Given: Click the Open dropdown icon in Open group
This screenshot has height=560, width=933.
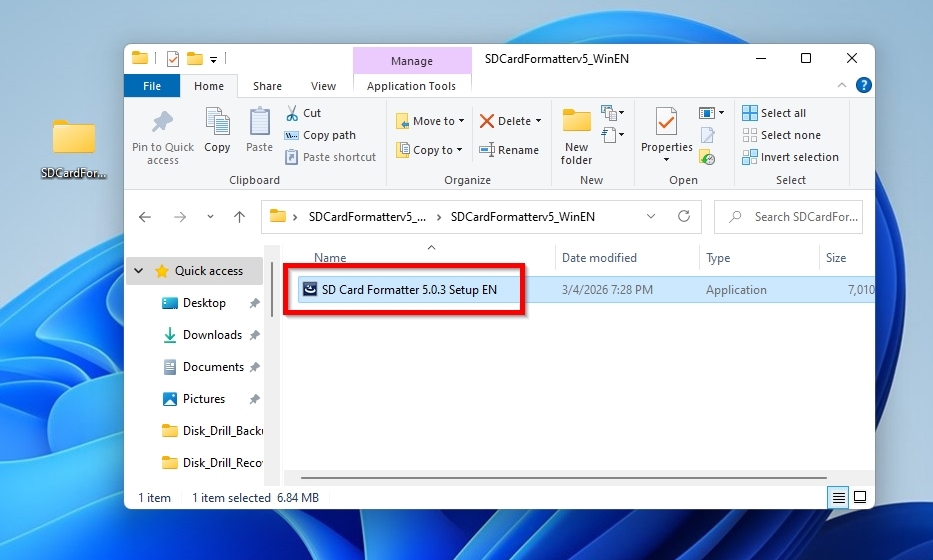Looking at the screenshot, I should pos(711,112).
